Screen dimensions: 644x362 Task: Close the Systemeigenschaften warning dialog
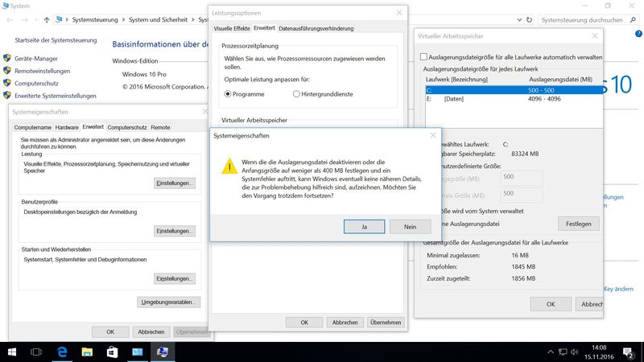[x=433, y=135]
